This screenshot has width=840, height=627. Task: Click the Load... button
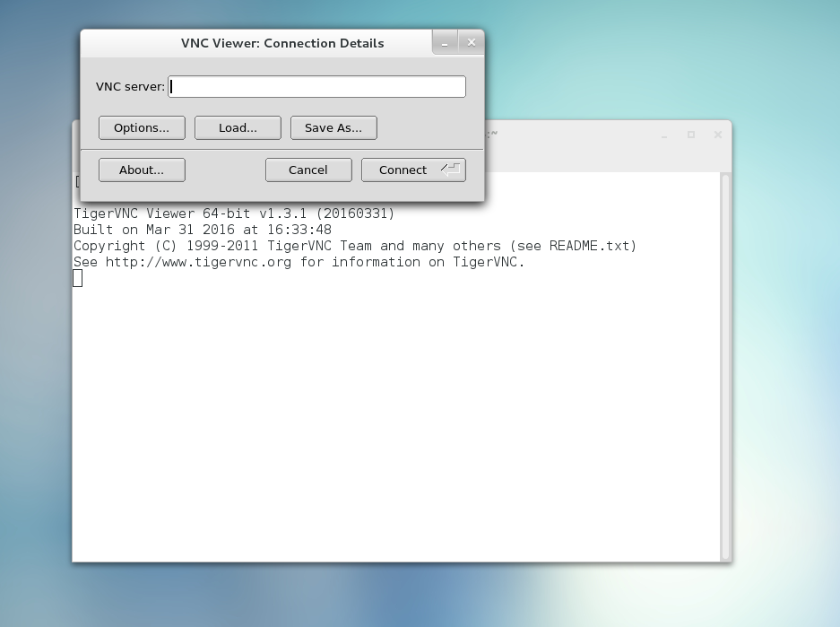coord(238,127)
